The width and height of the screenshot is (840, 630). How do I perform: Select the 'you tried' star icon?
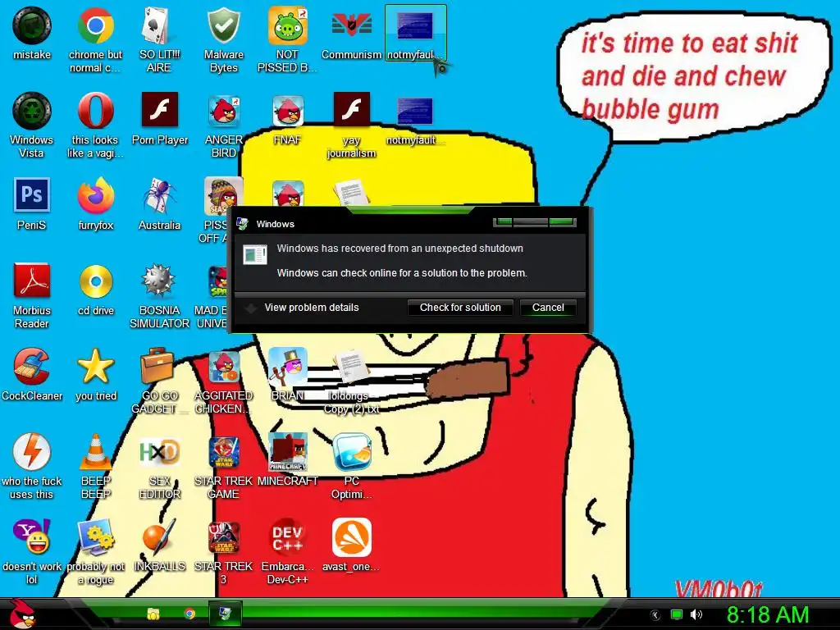tap(95, 374)
